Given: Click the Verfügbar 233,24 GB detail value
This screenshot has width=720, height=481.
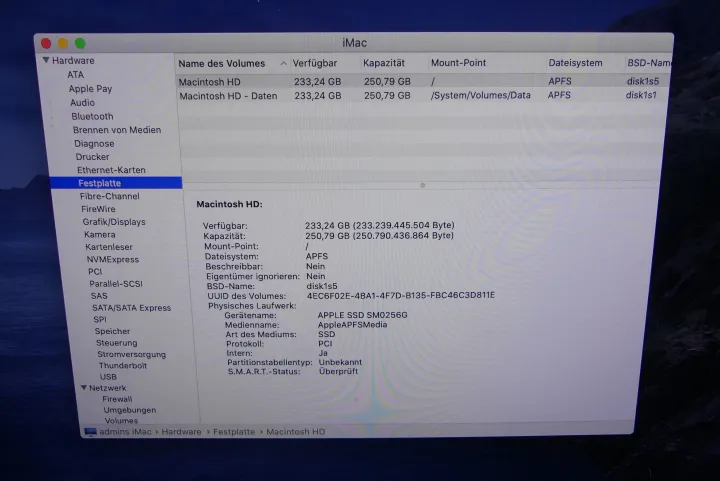Looking at the screenshot, I should (x=380, y=225).
